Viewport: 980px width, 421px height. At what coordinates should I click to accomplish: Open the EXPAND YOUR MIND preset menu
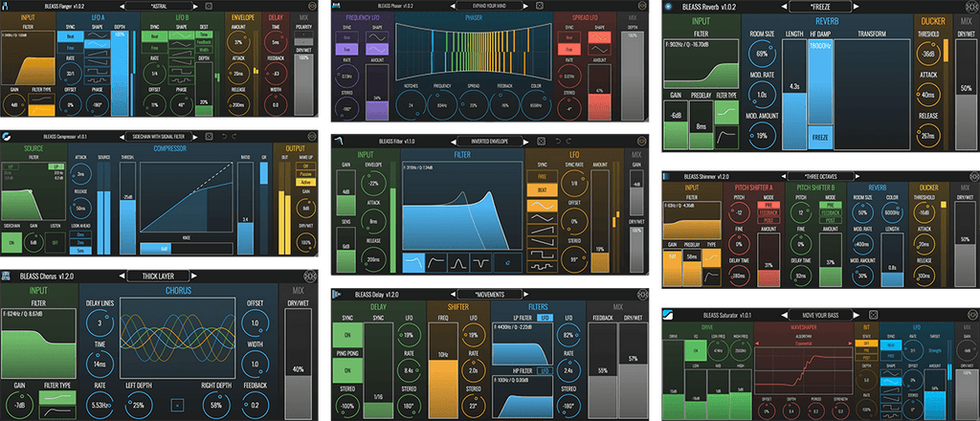click(489, 5)
